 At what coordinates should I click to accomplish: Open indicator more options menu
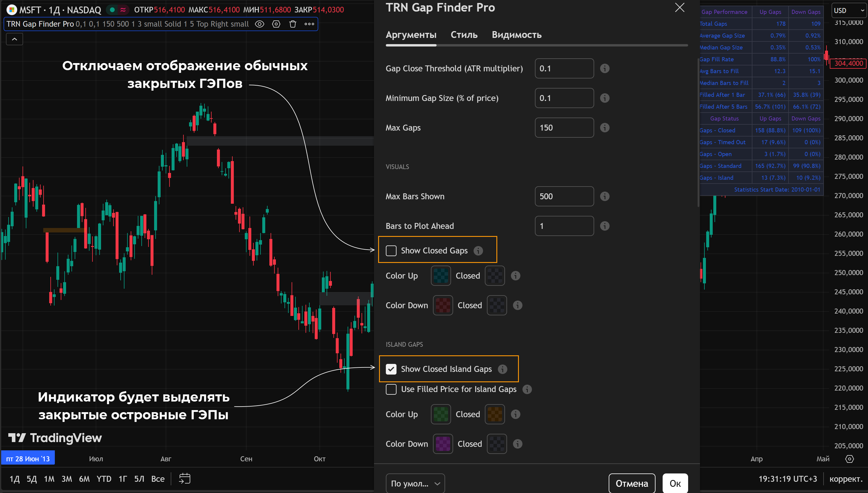pyautogui.click(x=309, y=24)
